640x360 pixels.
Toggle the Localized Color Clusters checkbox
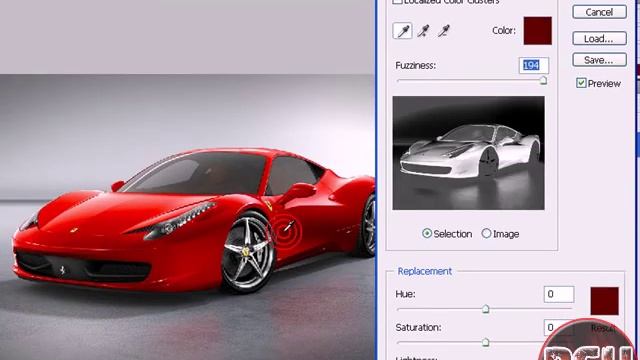click(397, 2)
